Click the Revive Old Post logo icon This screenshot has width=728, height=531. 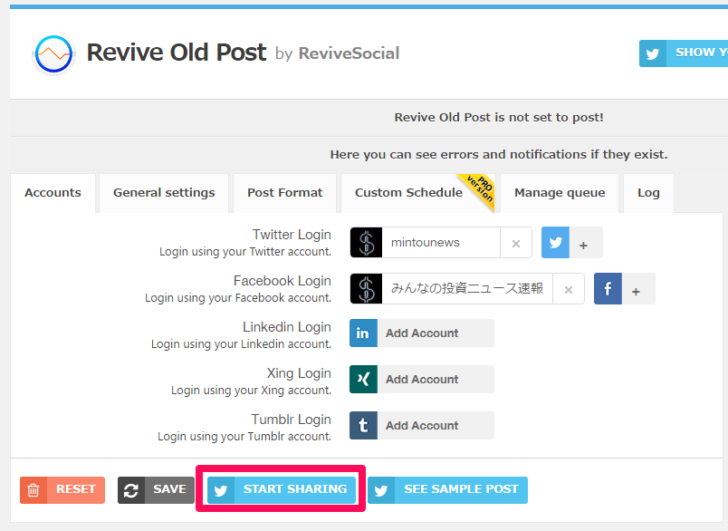(54, 54)
